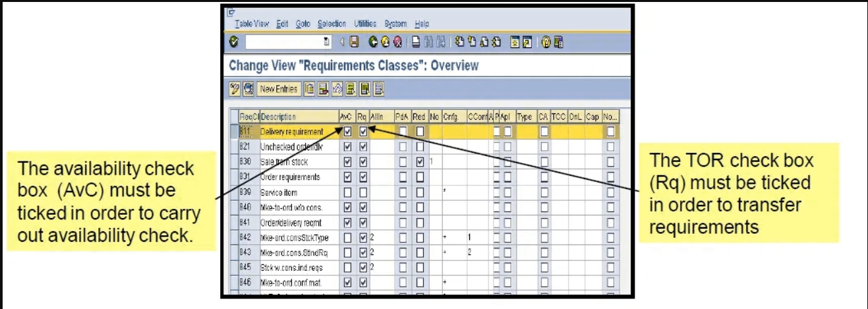Toggle CA checkbox for Sale from stock
The image size is (868, 309).
pyautogui.click(x=544, y=162)
